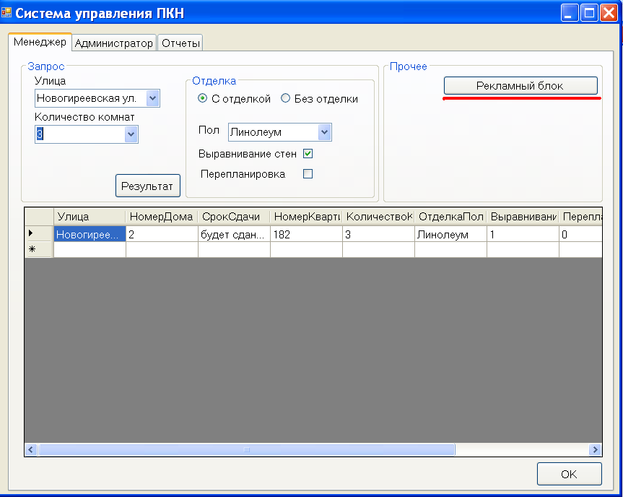Expand the Улица street dropdown
Screen dimensions: 623x497
[x=153, y=98]
